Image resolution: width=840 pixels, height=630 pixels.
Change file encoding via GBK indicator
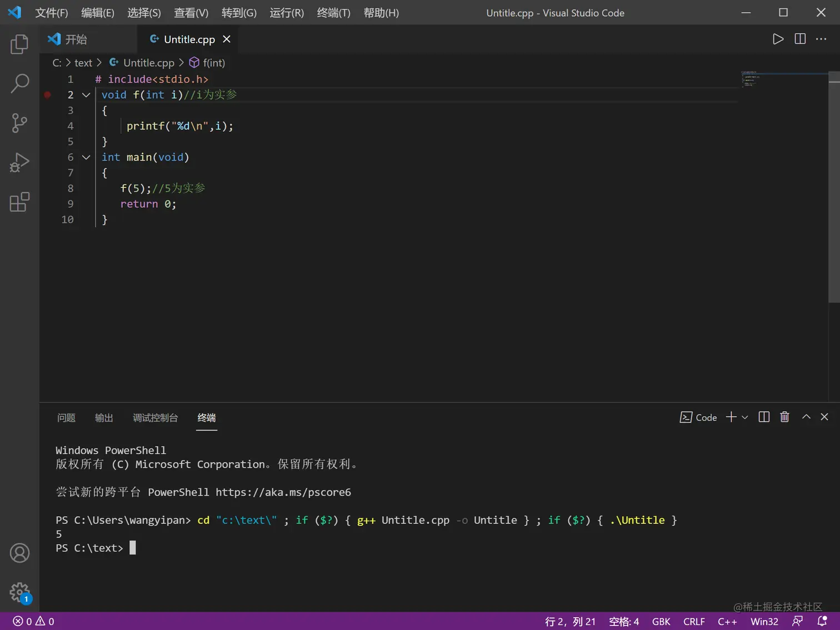pyautogui.click(x=661, y=621)
